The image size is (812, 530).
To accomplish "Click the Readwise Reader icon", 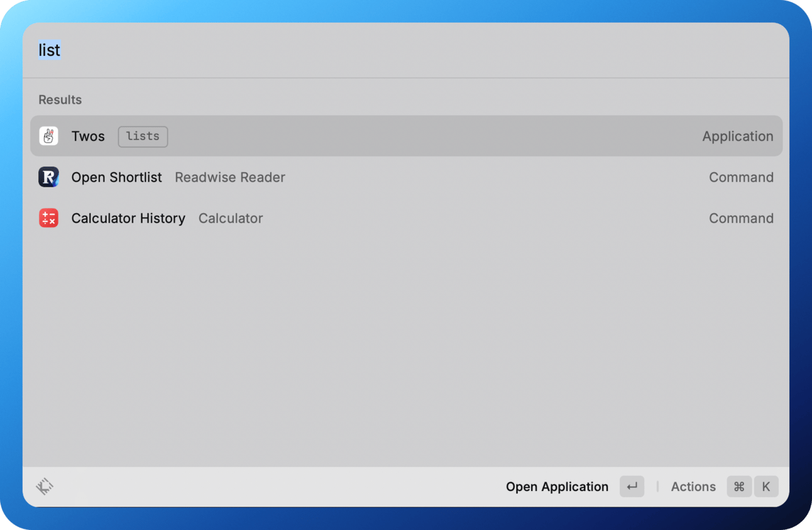I will pos(48,177).
